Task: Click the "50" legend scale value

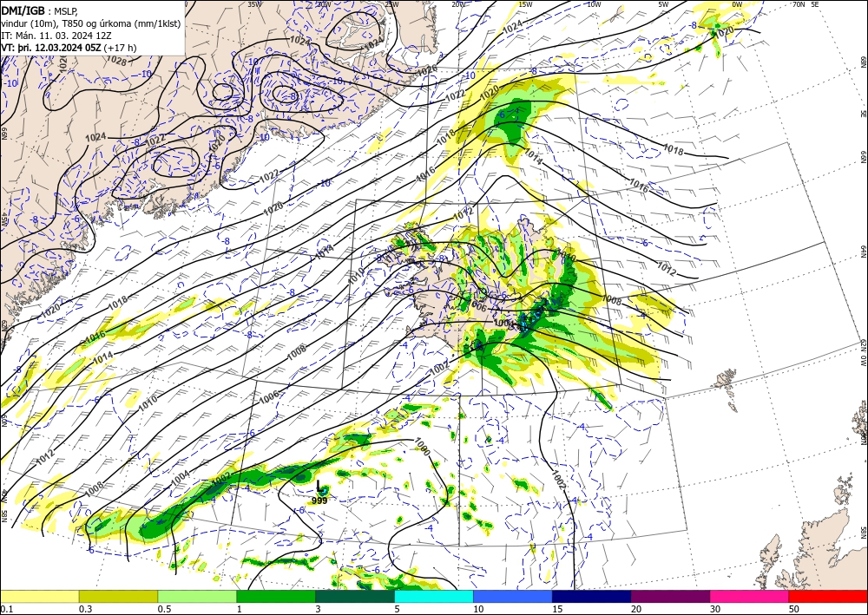Action: [794, 609]
